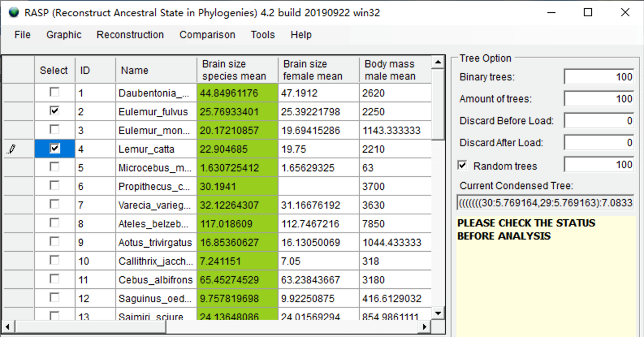This screenshot has height=337, width=644.
Task: Open the Reconstruction menu
Action: point(130,35)
